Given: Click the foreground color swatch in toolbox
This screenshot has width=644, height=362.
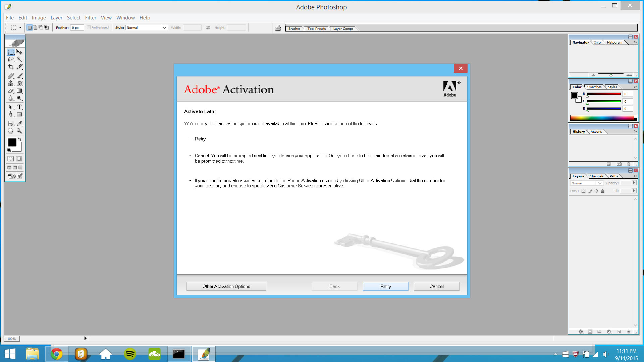Looking at the screenshot, I should [12, 142].
